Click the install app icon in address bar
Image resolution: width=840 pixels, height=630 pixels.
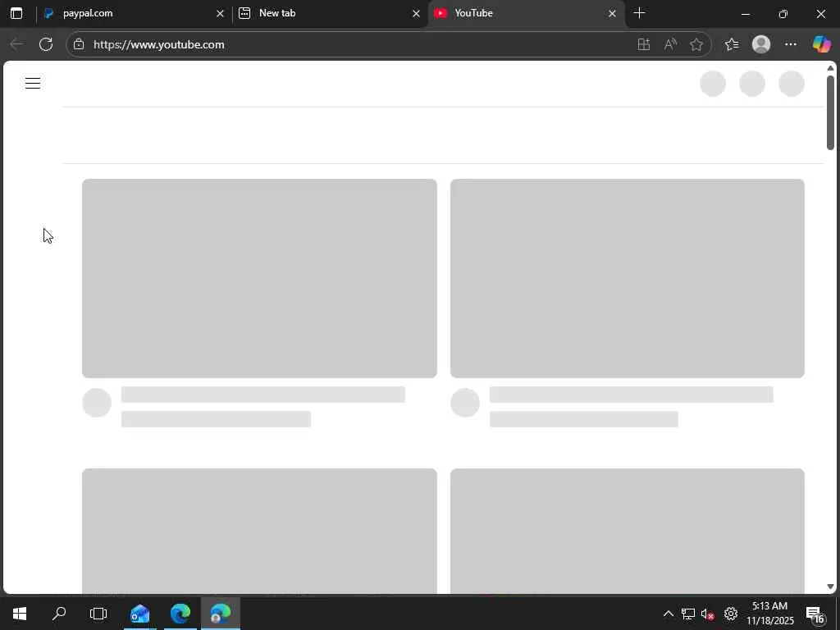tap(643, 44)
